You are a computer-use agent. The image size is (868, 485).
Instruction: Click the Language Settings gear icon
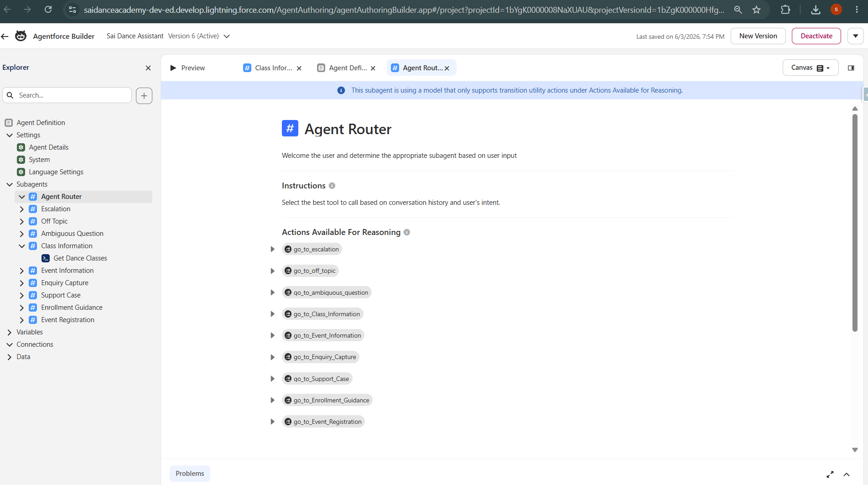pos(21,172)
